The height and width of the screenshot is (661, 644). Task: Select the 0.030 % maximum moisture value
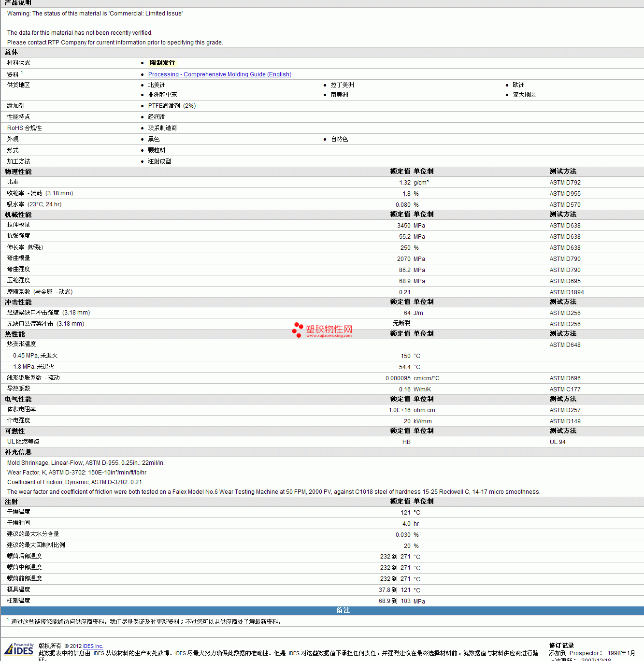point(407,535)
